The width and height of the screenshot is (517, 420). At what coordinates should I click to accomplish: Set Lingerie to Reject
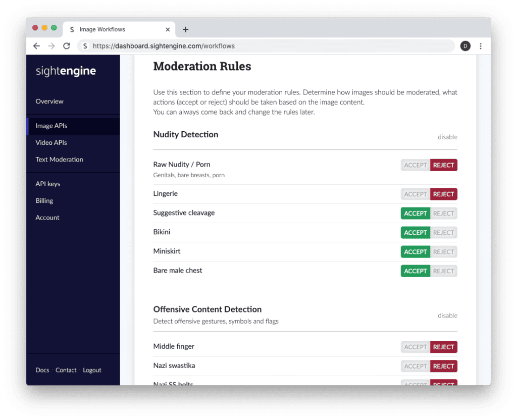(x=443, y=194)
